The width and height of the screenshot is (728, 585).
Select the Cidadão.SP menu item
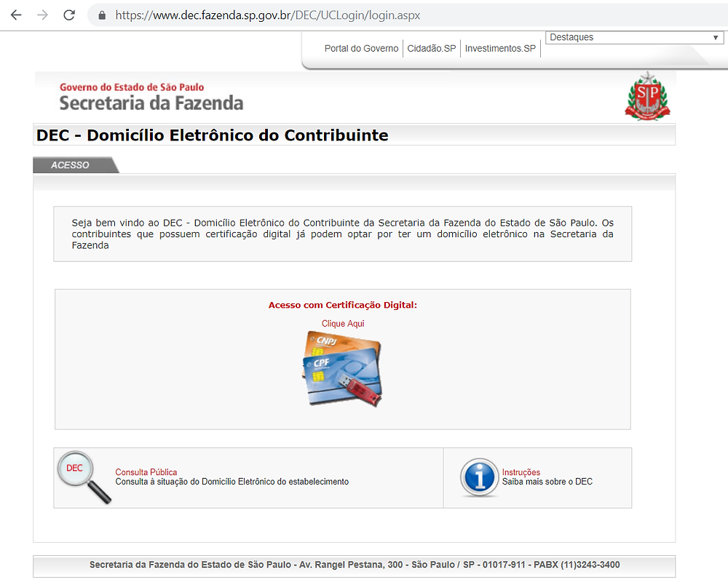tap(431, 48)
